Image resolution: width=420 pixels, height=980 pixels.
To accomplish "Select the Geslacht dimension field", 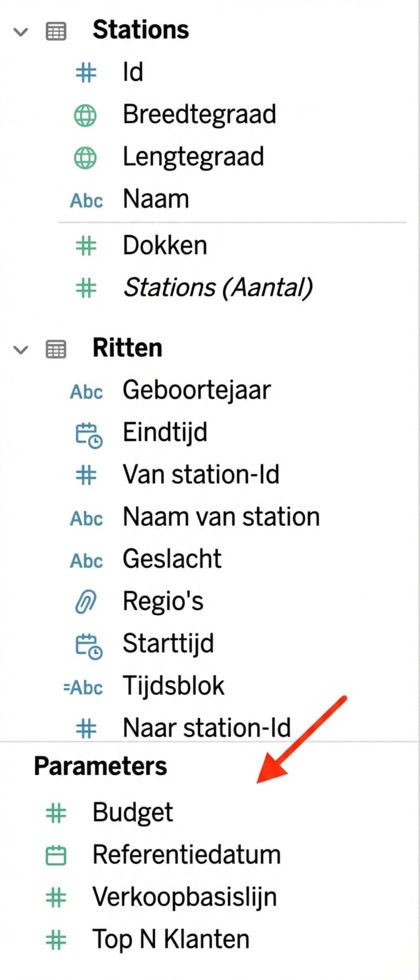I will click(172, 559).
